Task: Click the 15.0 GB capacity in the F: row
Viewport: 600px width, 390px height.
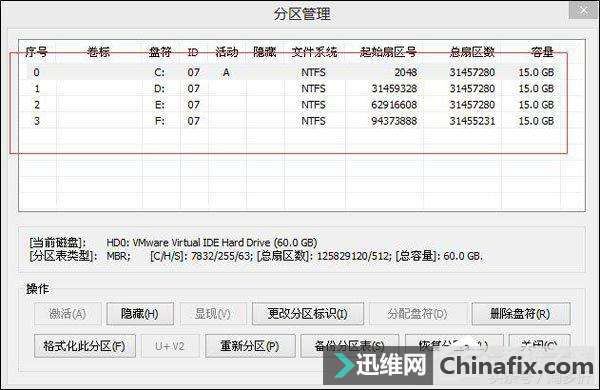Action: (x=536, y=121)
